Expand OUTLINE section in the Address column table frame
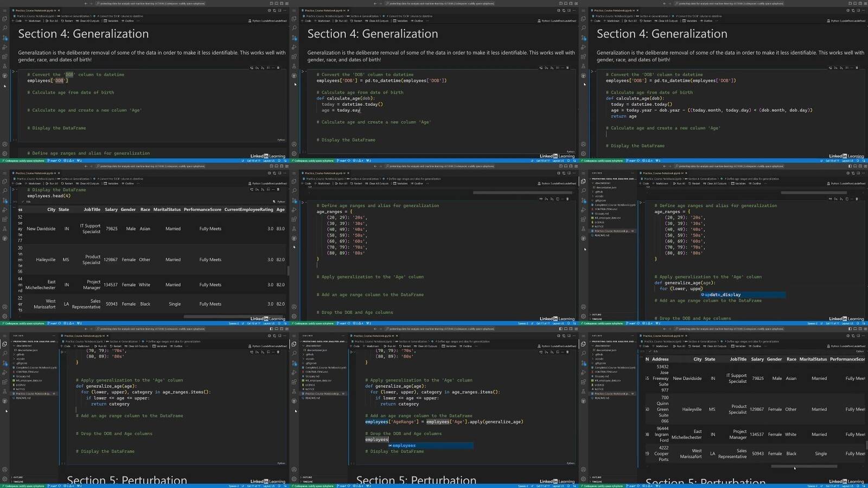The height and width of the screenshot is (488, 868). tap(597, 477)
